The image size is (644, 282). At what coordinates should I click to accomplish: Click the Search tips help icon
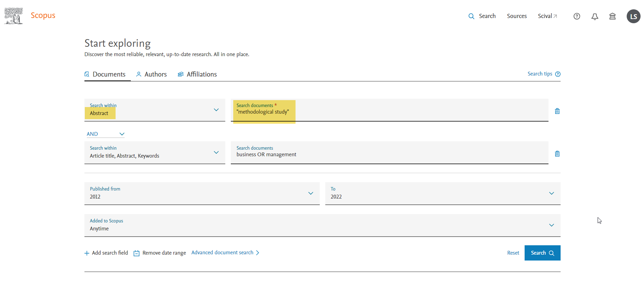(557, 74)
